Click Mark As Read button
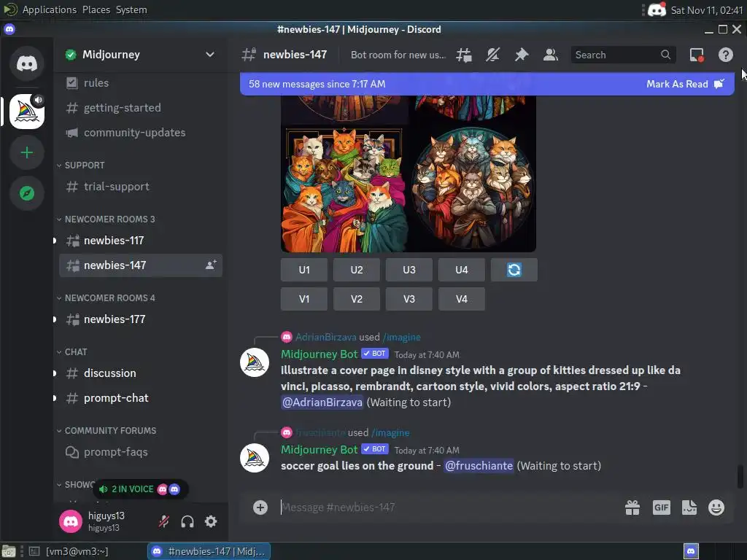This screenshot has height=560, width=747. click(685, 84)
